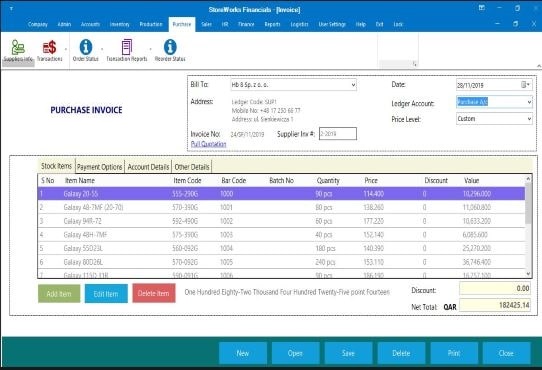This screenshot has width=542, height=370.
Task: Switch to the Stock Items tab
Action: [56, 166]
